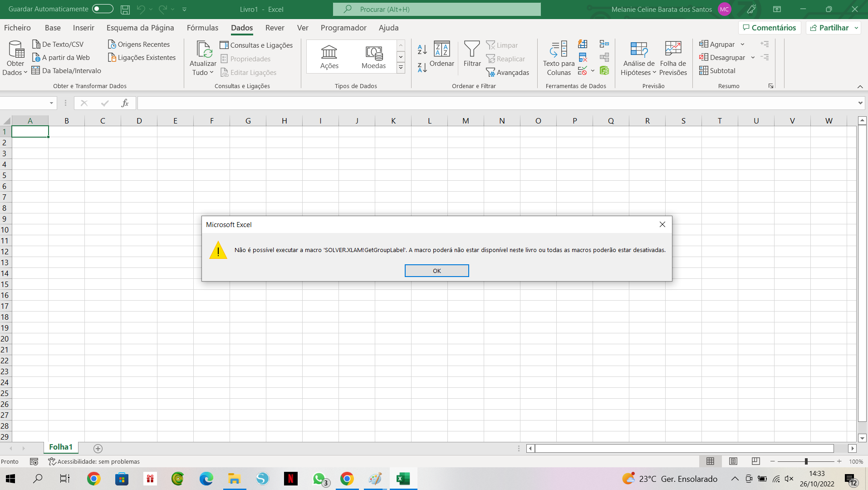Image resolution: width=868 pixels, height=490 pixels.
Task: Open Folha de Previsões
Action: pos(673,58)
